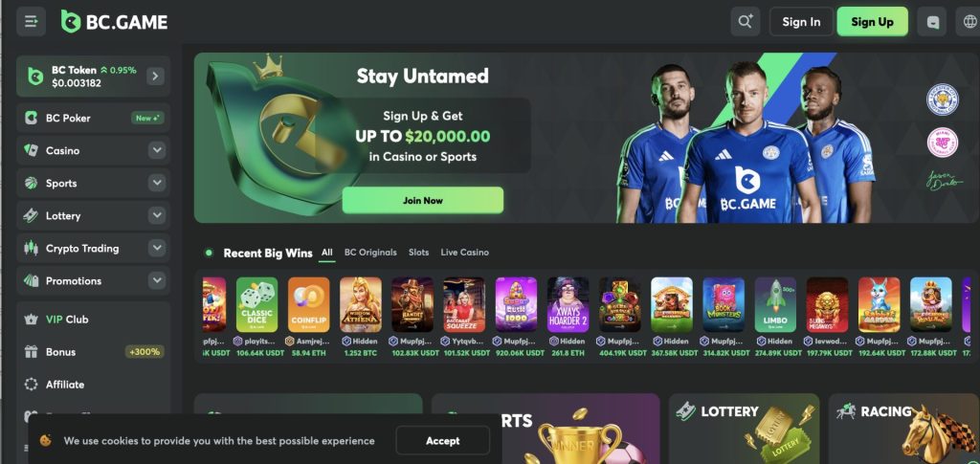Open the chat bubble icon
The image size is (980, 464).
click(932, 22)
